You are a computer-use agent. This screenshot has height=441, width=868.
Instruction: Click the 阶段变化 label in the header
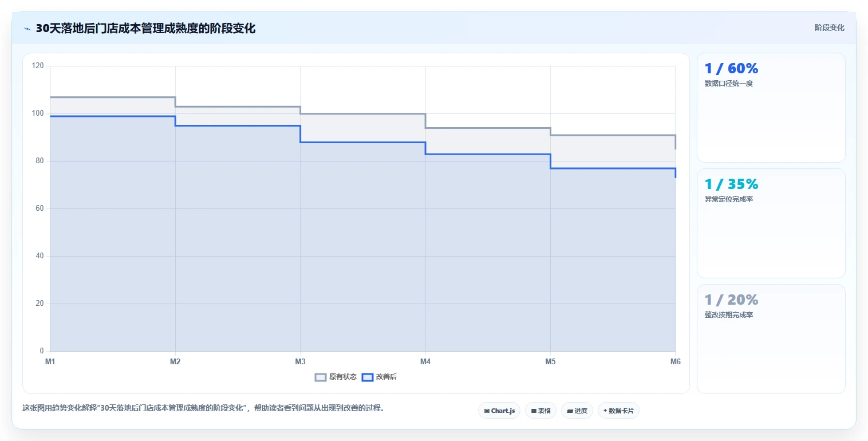(x=829, y=27)
